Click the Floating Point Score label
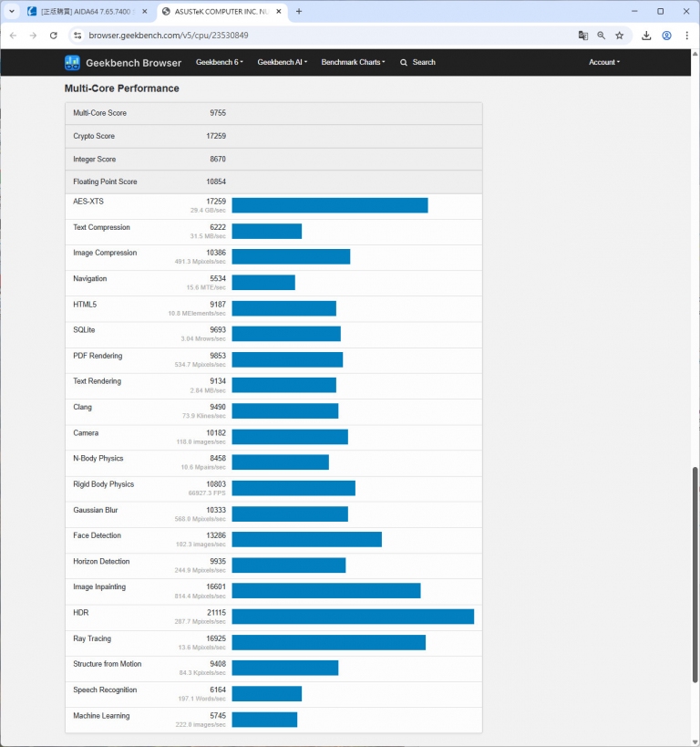Viewport: 700px width, 747px height. 105,182
